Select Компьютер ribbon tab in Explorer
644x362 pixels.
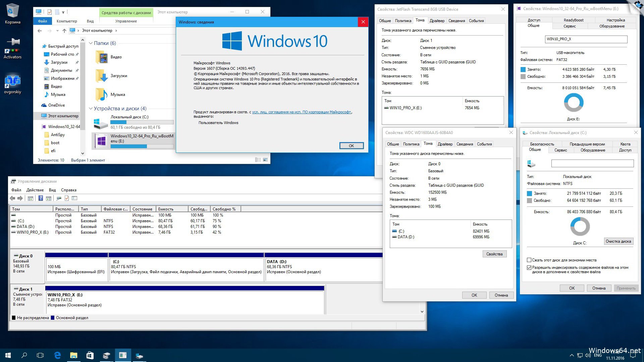(x=67, y=21)
